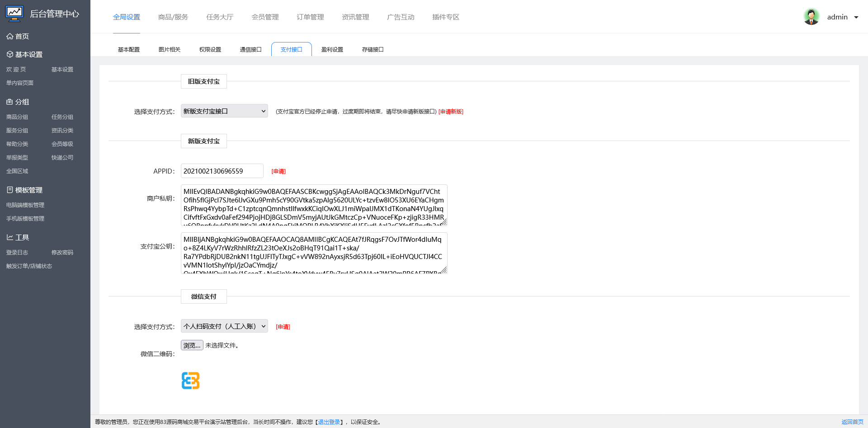Click inside the 商户私钥 textarea
This screenshot has width=868, height=428.
[314, 205]
